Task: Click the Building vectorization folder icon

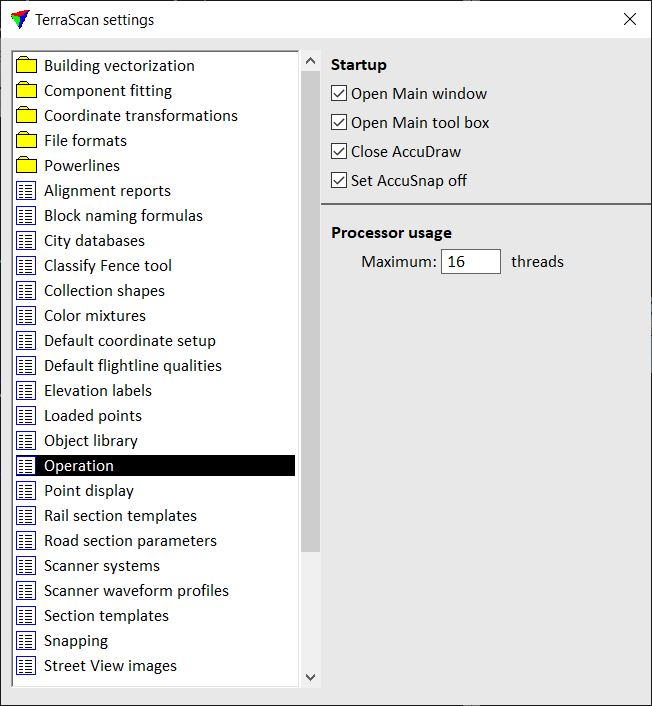Action: [27, 66]
